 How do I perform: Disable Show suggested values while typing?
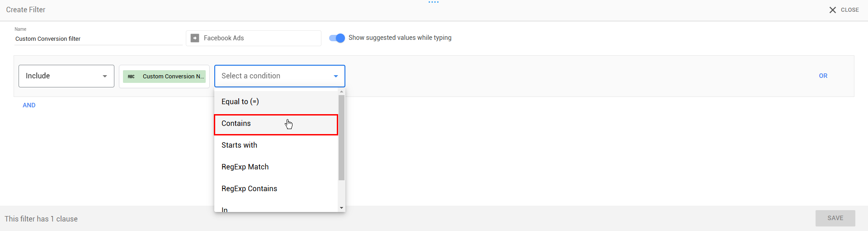(337, 38)
